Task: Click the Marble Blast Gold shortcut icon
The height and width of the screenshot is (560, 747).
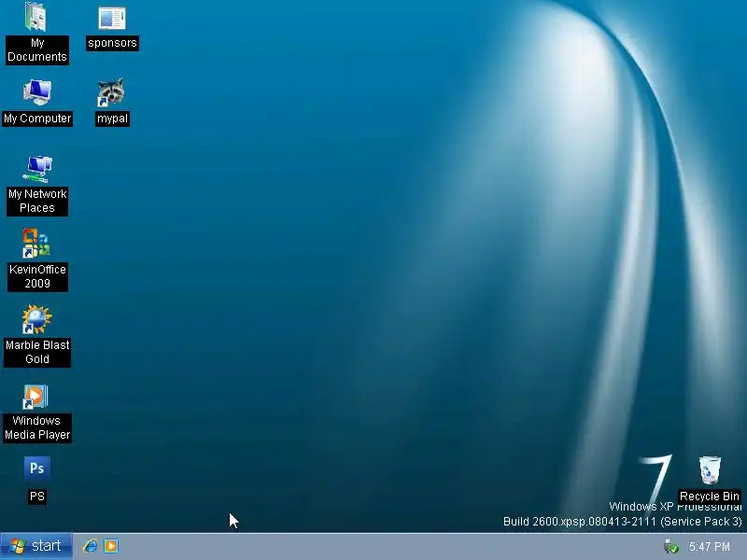Action: coord(36,319)
